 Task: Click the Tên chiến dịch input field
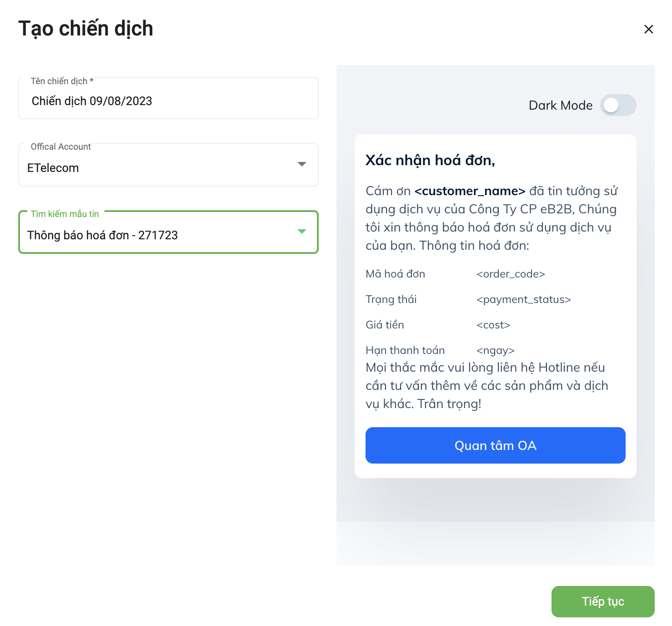click(168, 98)
